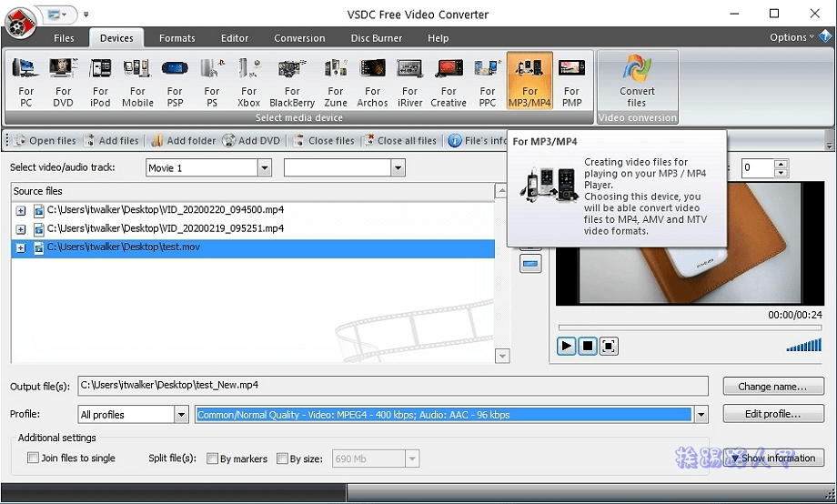837x504 pixels.
Task: Pick the For Xbox device
Action: tap(248, 82)
